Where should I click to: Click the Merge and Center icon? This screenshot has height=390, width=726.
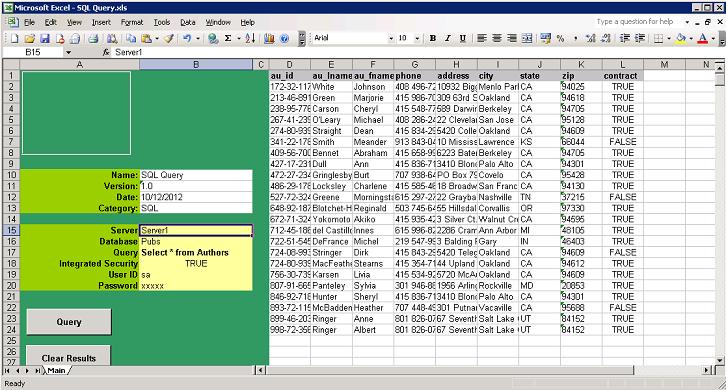coord(527,38)
